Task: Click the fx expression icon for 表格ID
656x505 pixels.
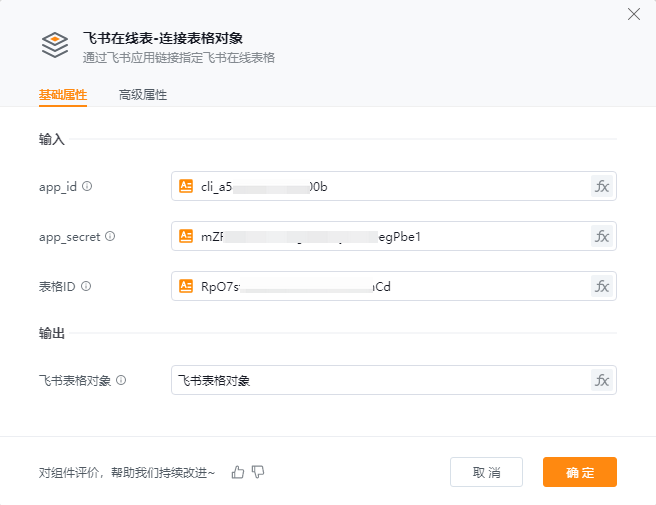Action: [602, 287]
